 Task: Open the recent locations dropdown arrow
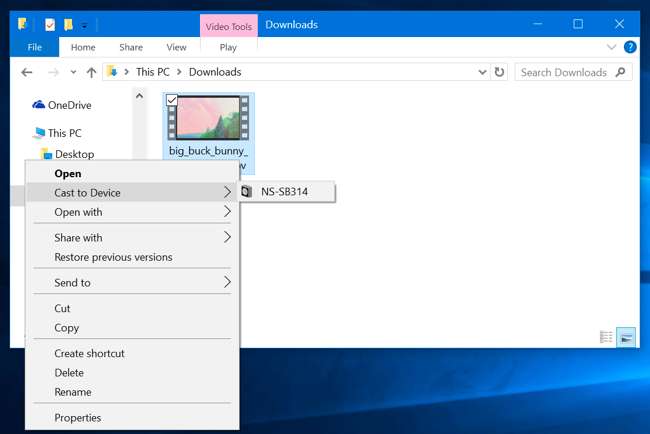[73, 72]
